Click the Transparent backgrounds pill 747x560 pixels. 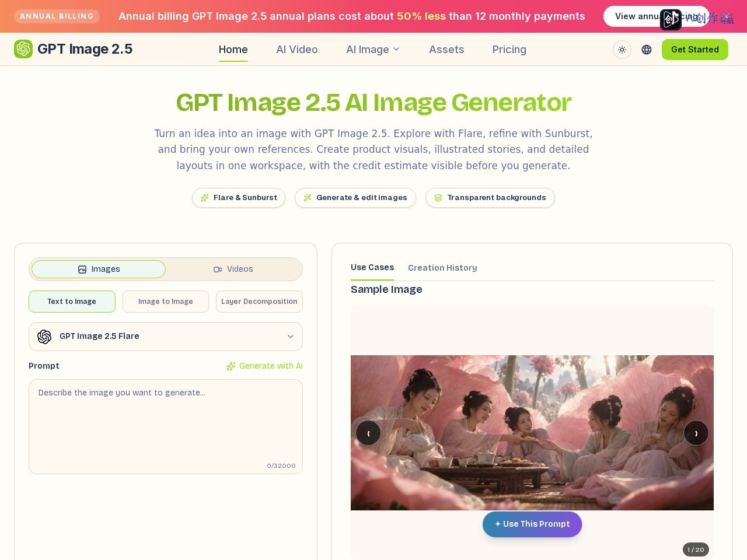tap(490, 198)
